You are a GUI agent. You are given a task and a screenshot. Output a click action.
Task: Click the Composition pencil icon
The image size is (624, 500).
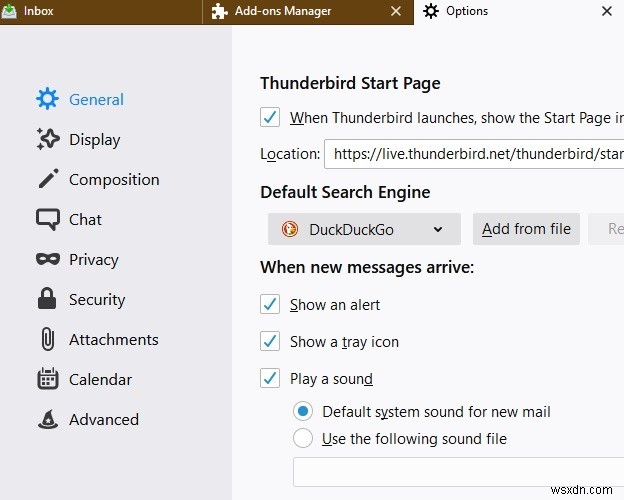coord(48,178)
